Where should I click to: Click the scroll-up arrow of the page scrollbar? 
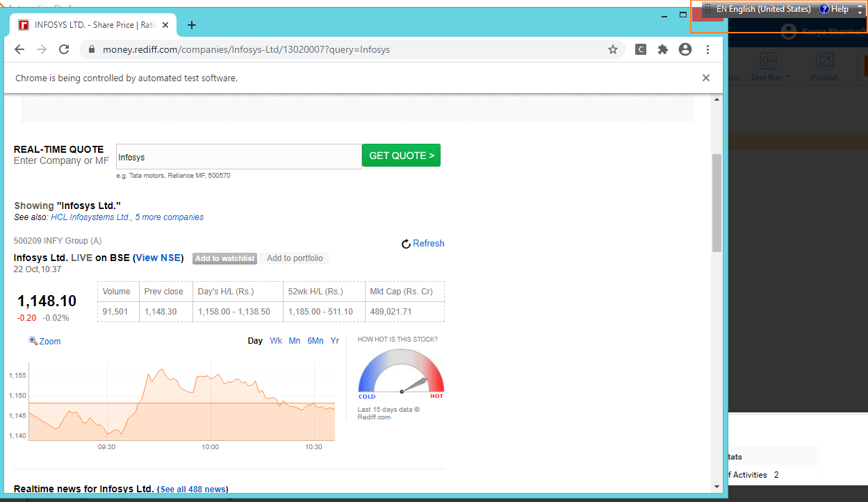(x=716, y=101)
